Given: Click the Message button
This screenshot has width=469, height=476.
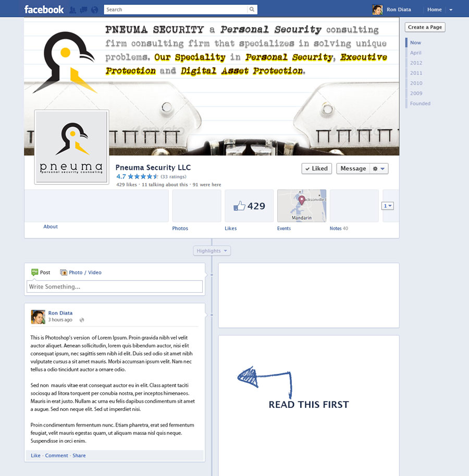Looking at the screenshot, I should (x=353, y=169).
